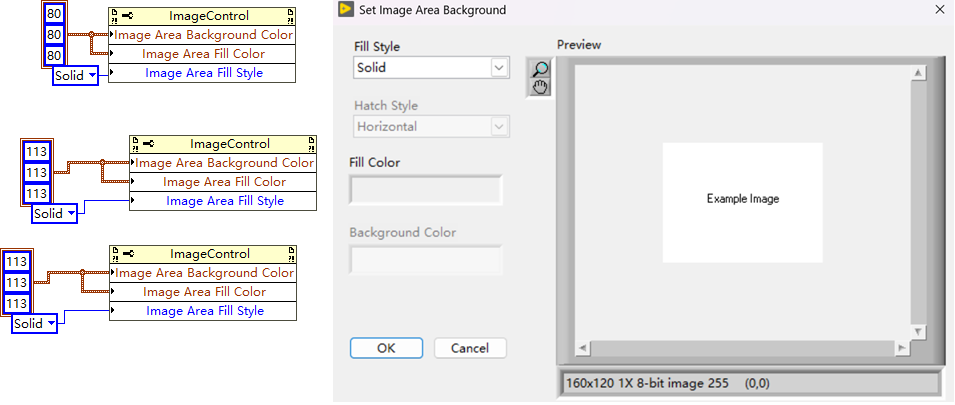Click the image info status bar below the preview
The height and width of the screenshot is (405, 955).
(747, 383)
